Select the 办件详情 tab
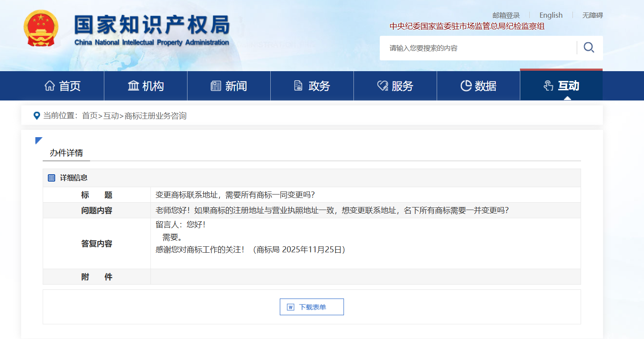This screenshot has height=339, width=644. coord(66,153)
